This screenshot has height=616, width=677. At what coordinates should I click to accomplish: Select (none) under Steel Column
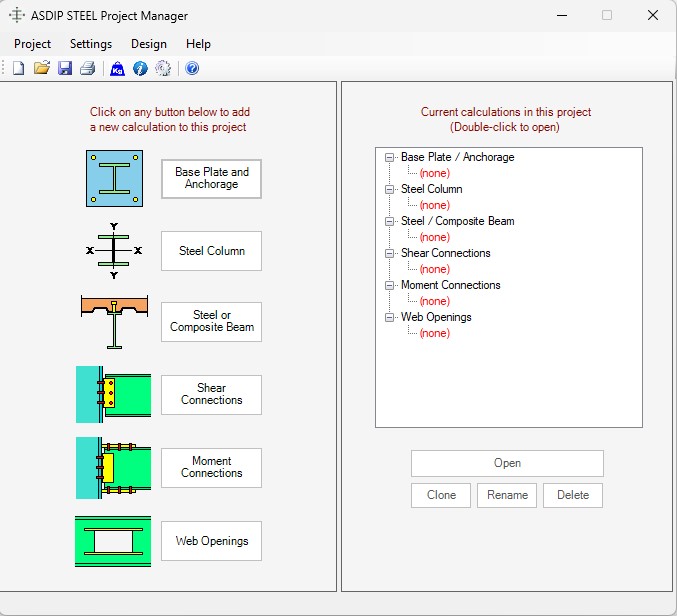pos(435,205)
